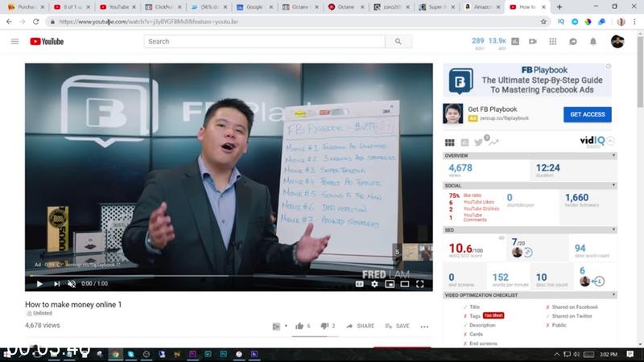
Task: Open the account avatar menu
Action: coord(617,42)
